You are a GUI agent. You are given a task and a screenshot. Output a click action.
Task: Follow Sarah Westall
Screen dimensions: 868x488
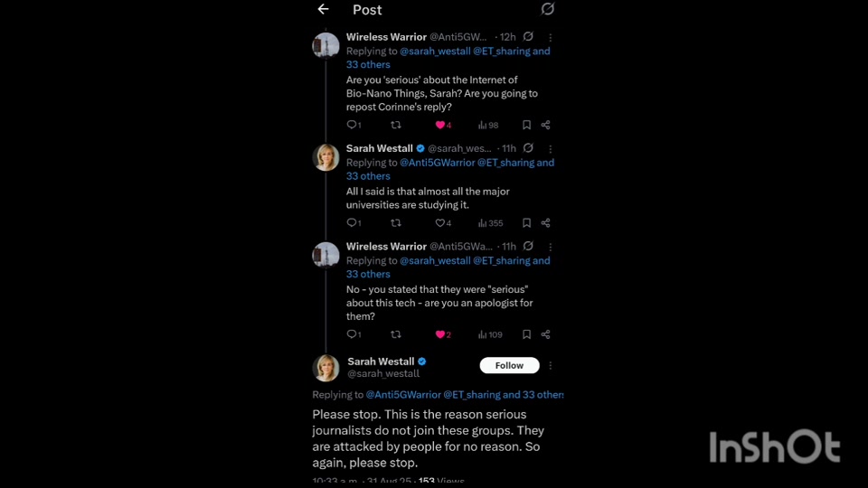[509, 365]
